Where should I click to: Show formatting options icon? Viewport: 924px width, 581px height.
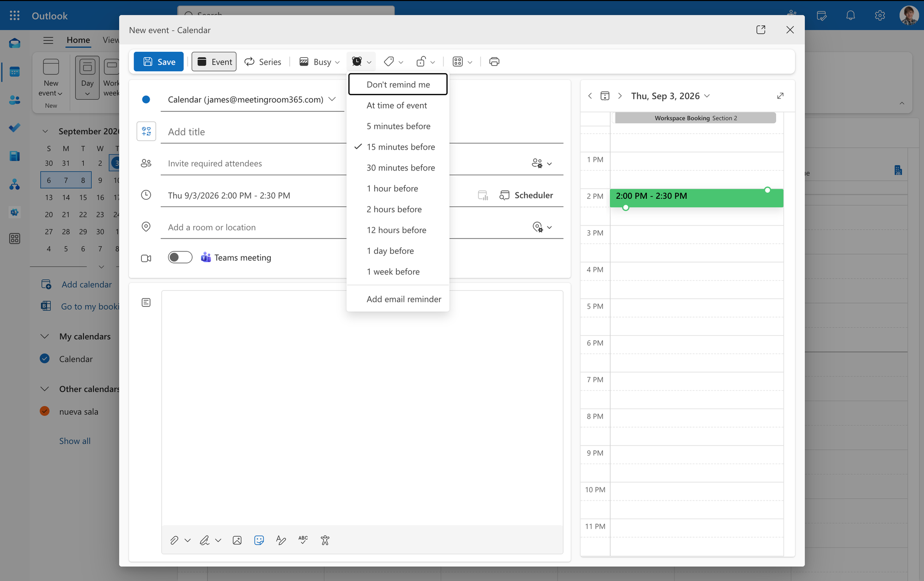tap(281, 540)
